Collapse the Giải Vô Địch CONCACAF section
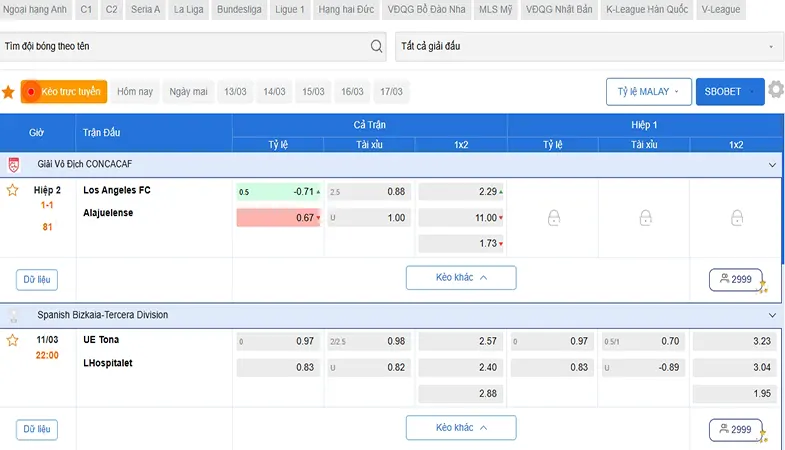The height and width of the screenshot is (450, 785). pyautogui.click(x=772, y=165)
